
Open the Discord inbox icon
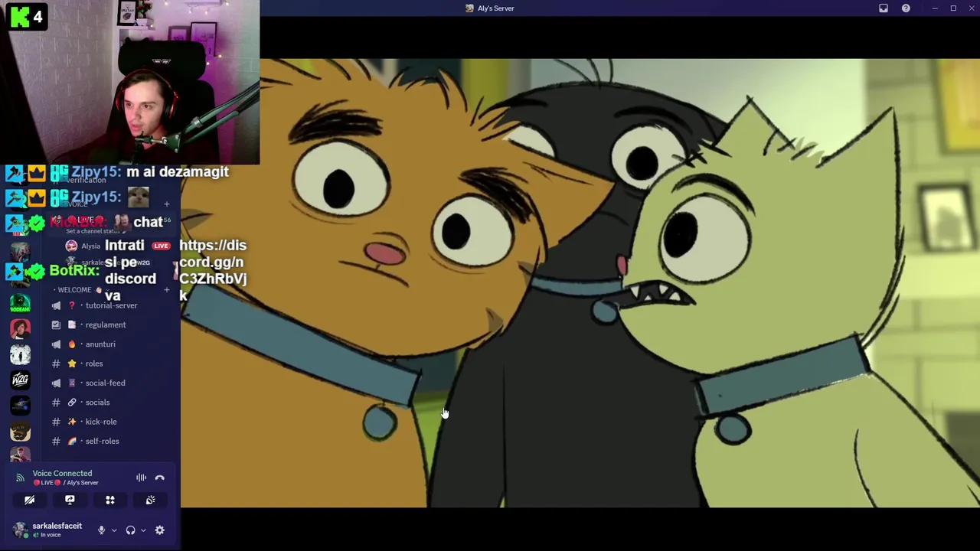click(x=884, y=8)
